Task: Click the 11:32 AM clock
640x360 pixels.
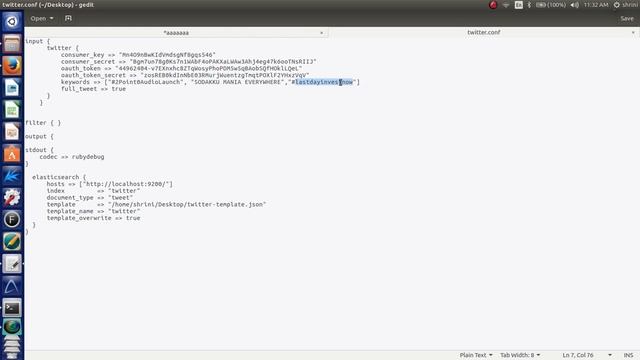Action: click(596, 5)
